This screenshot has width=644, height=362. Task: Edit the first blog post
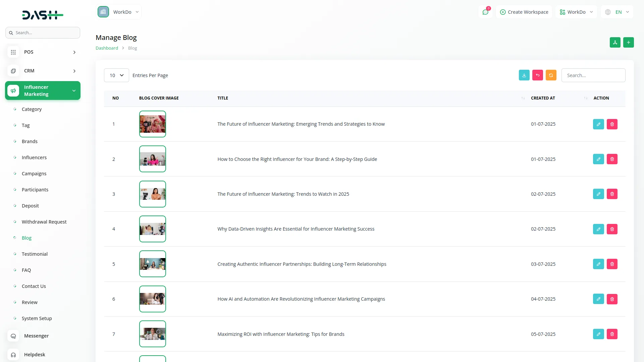(598, 124)
